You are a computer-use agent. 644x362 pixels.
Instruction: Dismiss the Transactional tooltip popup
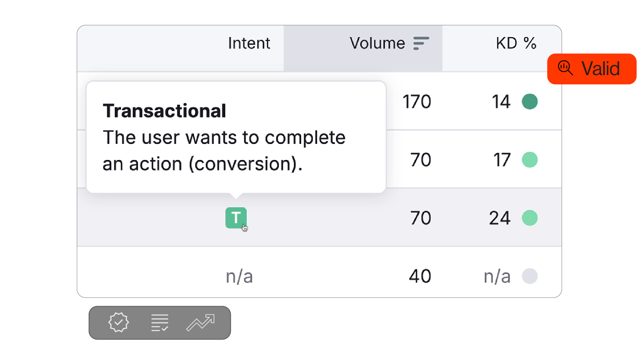(236, 137)
